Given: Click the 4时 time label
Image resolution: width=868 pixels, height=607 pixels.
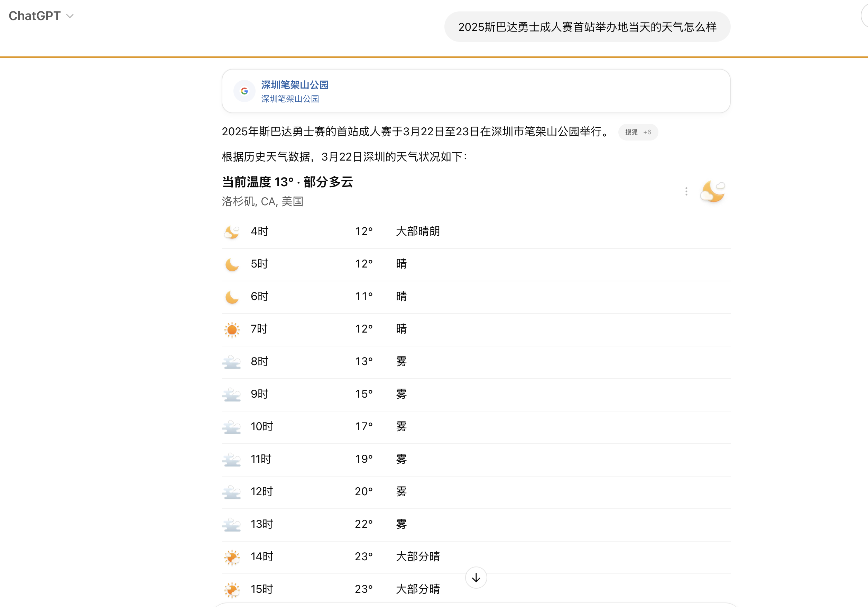Looking at the screenshot, I should (259, 231).
